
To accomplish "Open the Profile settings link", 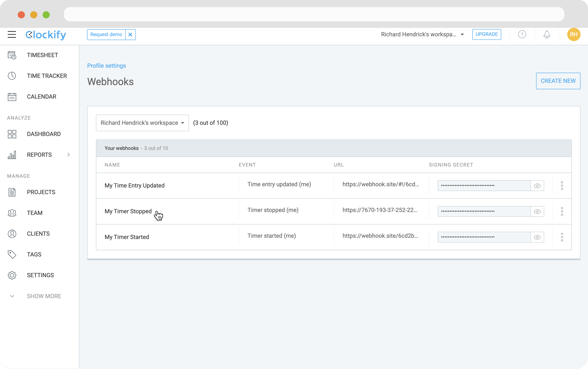I will click(x=106, y=66).
